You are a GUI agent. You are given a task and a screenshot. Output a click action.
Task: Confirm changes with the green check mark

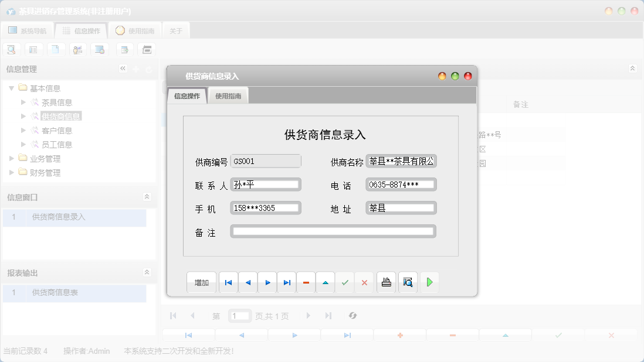(344, 282)
